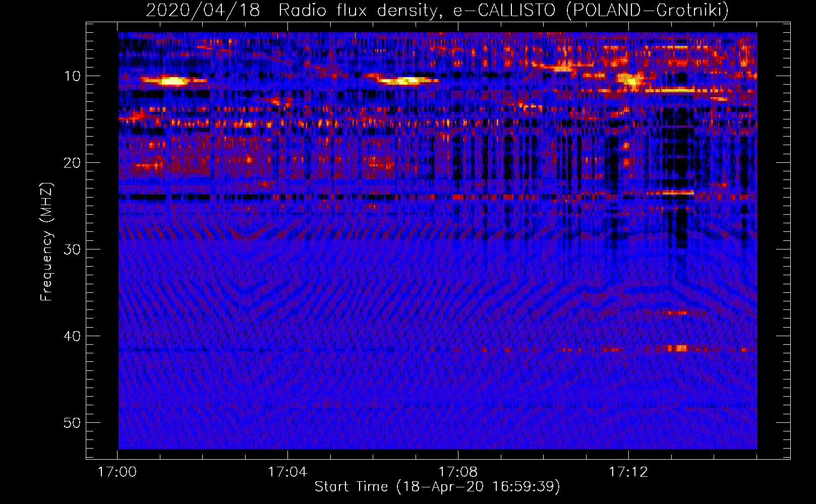Click the '17:00' time tick label
This screenshot has height=504, width=816.
click(x=117, y=472)
